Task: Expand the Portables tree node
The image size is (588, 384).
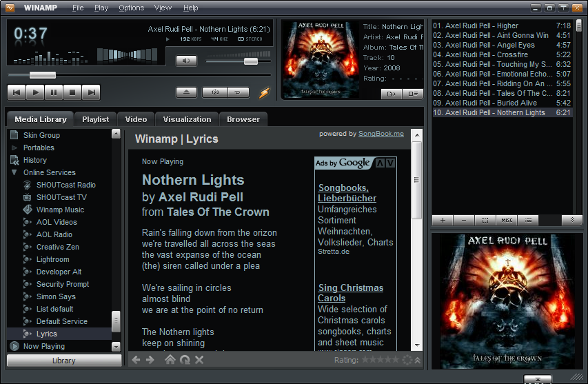Action: 14,148
